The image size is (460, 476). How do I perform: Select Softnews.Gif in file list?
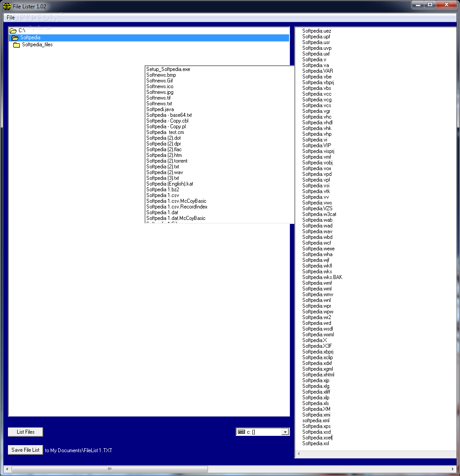pyautogui.click(x=160, y=81)
